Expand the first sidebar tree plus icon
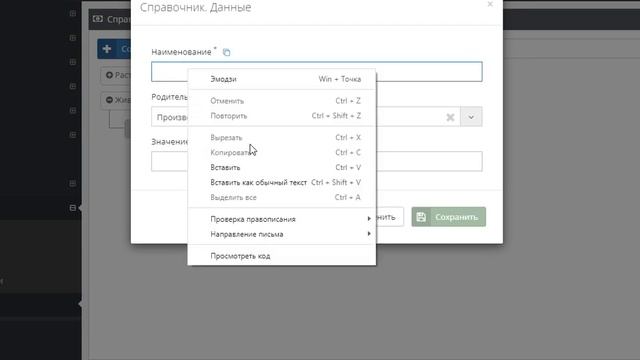 (x=73, y=13)
